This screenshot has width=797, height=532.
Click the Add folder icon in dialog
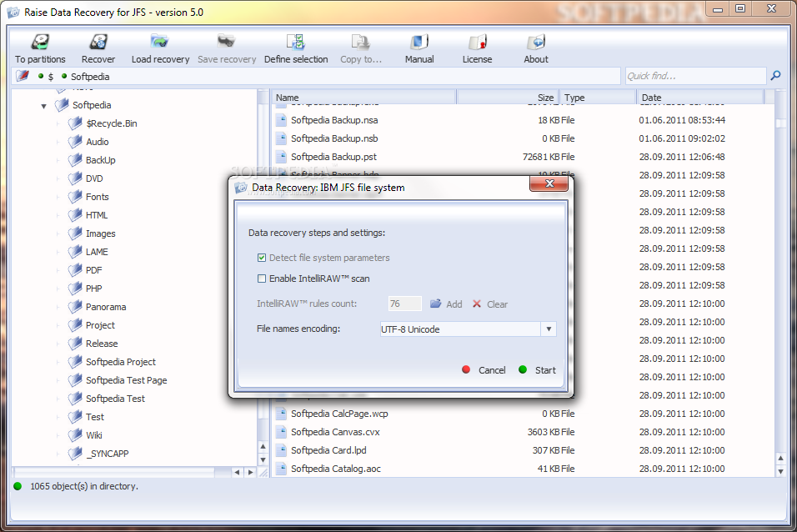point(436,304)
